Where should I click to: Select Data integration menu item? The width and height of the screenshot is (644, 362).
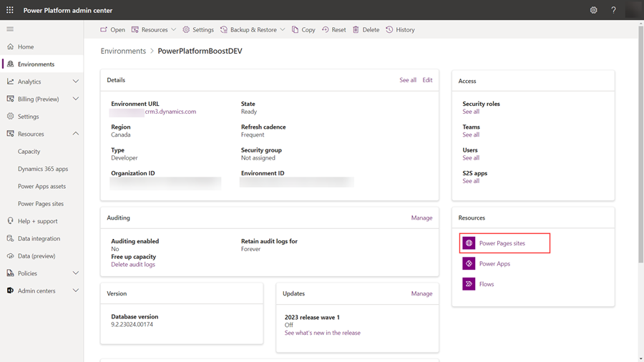click(x=39, y=238)
